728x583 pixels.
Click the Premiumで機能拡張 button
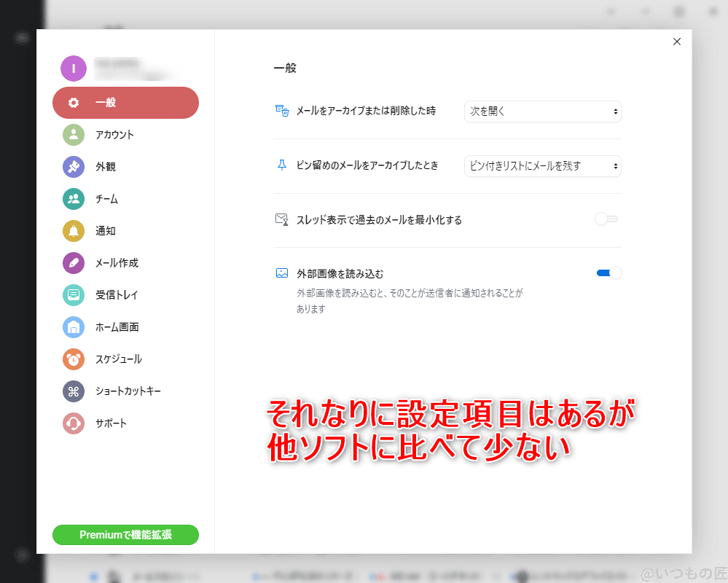click(125, 534)
